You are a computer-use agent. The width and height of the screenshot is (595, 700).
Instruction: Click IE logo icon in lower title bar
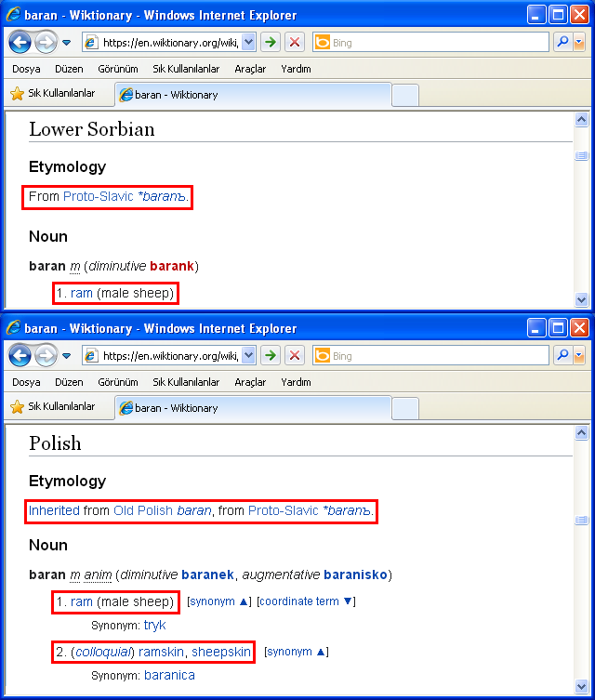13,327
